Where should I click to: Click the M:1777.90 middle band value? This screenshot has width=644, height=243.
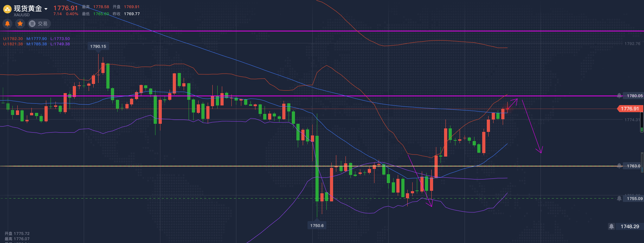37,39
